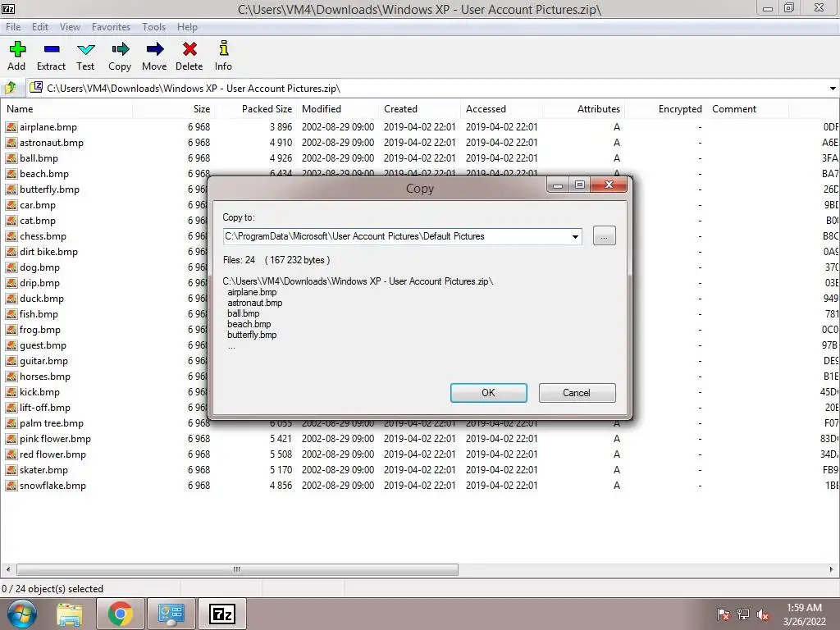This screenshot has height=630, width=840.
Task: Expand the address bar path dropdown
Action: tap(833, 89)
